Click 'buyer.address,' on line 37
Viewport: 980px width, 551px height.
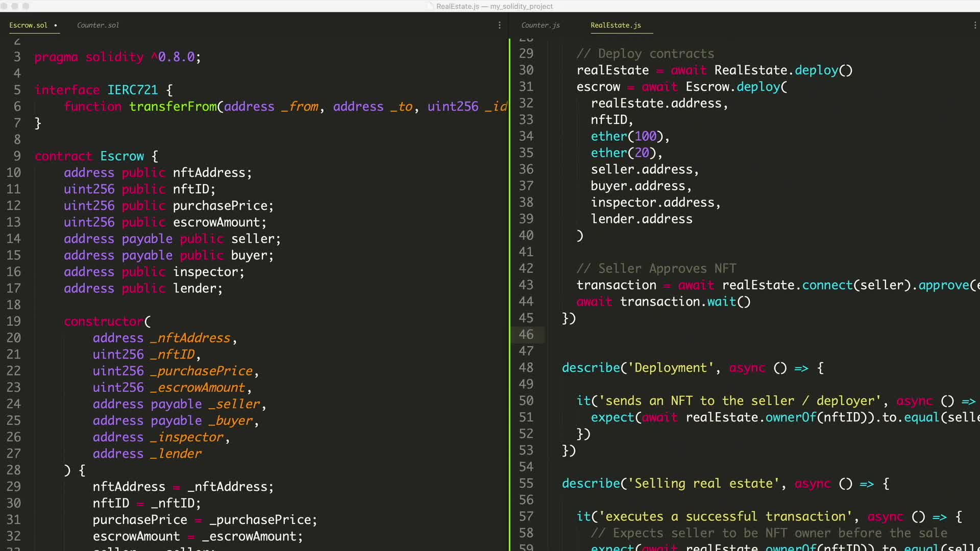coord(642,186)
